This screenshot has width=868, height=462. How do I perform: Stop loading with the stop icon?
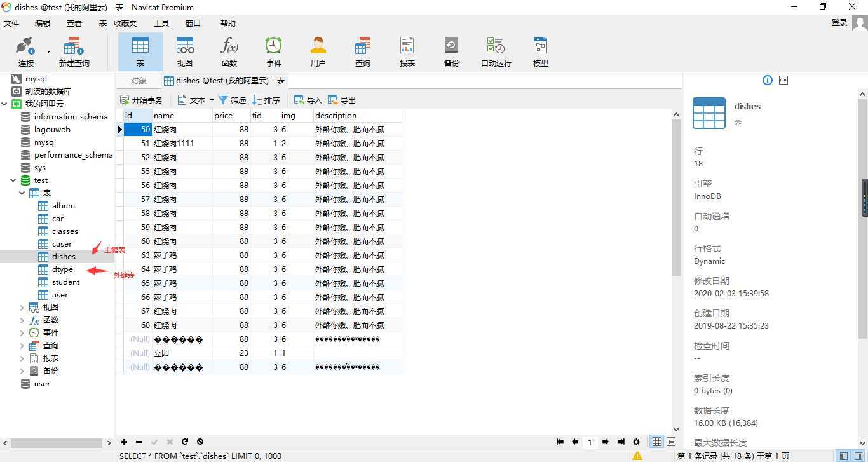[200, 442]
